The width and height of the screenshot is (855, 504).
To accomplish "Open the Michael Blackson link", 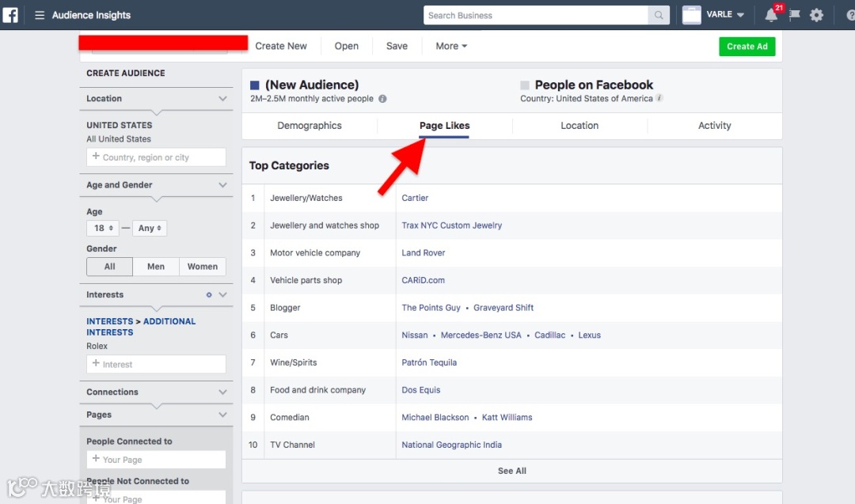I will [x=435, y=418].
